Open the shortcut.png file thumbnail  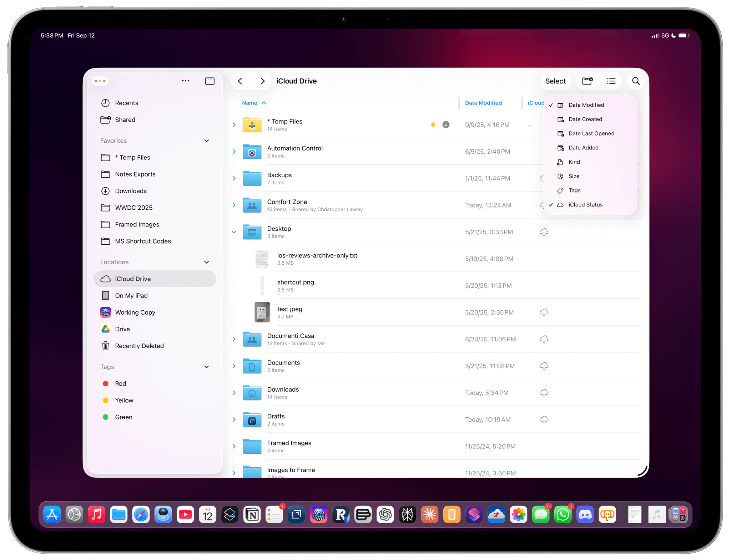pos(262,285)
